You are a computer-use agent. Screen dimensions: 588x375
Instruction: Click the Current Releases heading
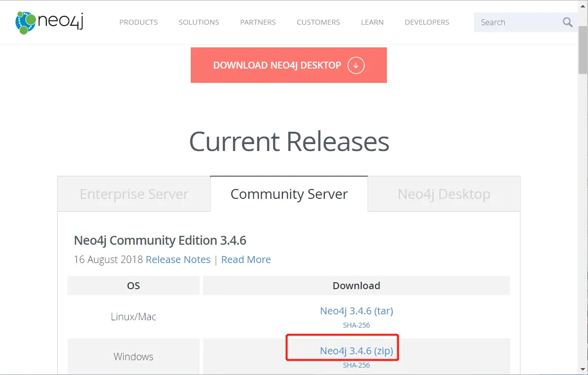click(x=289, y=142)
